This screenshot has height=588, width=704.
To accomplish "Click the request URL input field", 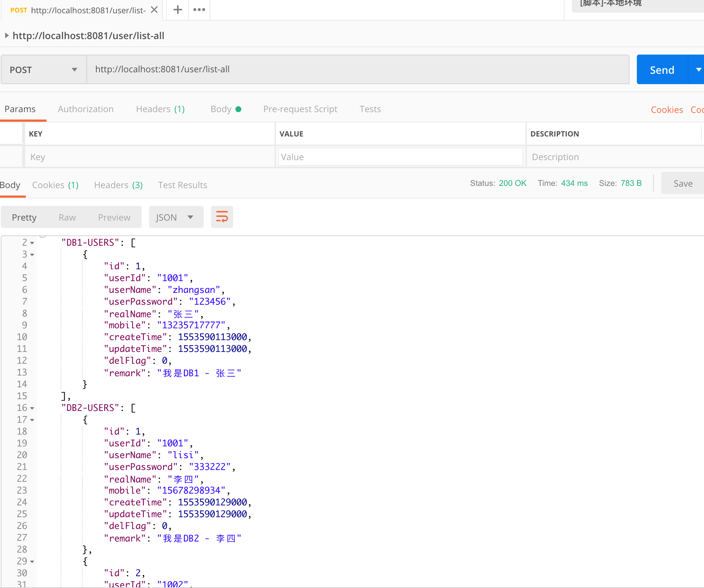I will click(358, 69).
